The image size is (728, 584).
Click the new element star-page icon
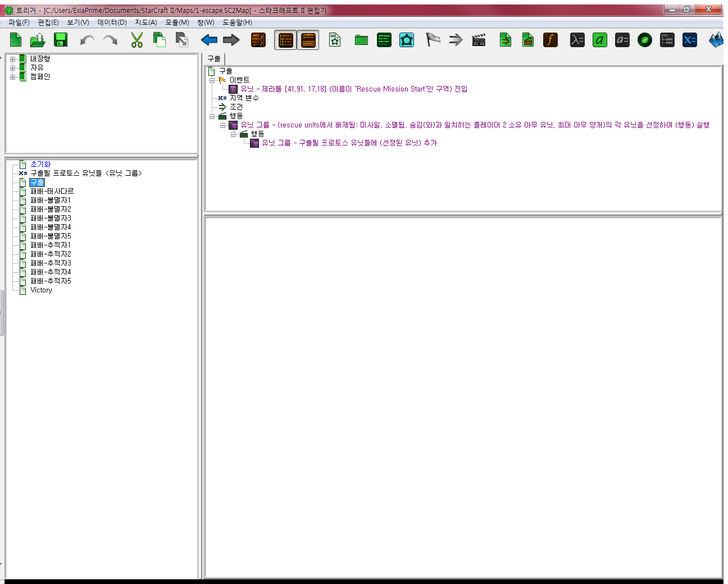click(x=334, y=40)
